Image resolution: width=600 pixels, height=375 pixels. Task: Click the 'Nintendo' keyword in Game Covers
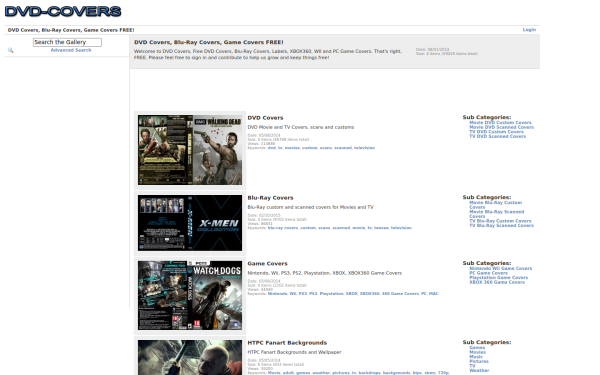(x=277, y=293)
